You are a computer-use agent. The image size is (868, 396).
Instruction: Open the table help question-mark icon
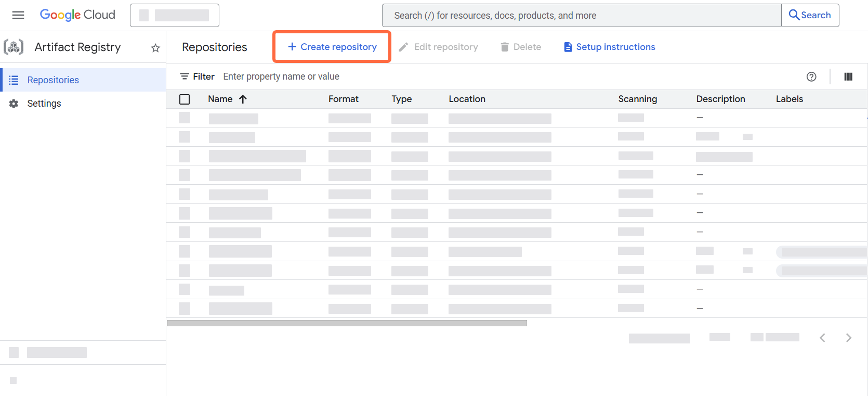pyautogui.click(x=811, y=76)
